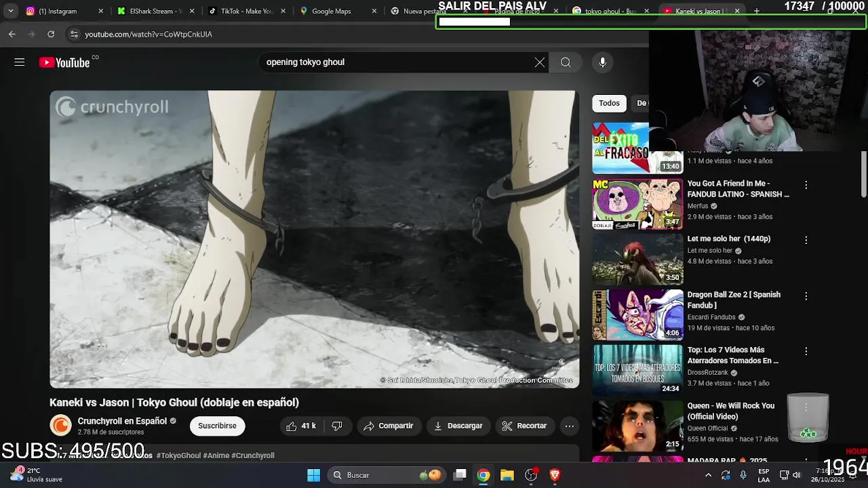
Task: Go back with browser back arrow
Action: click(x=12, y=34)
